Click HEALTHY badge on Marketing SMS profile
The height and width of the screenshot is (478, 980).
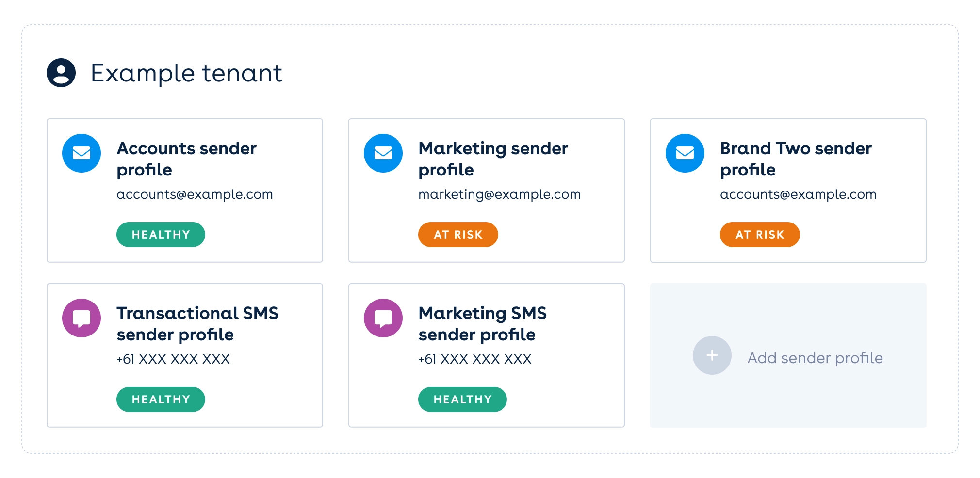[x=462, y=399]
